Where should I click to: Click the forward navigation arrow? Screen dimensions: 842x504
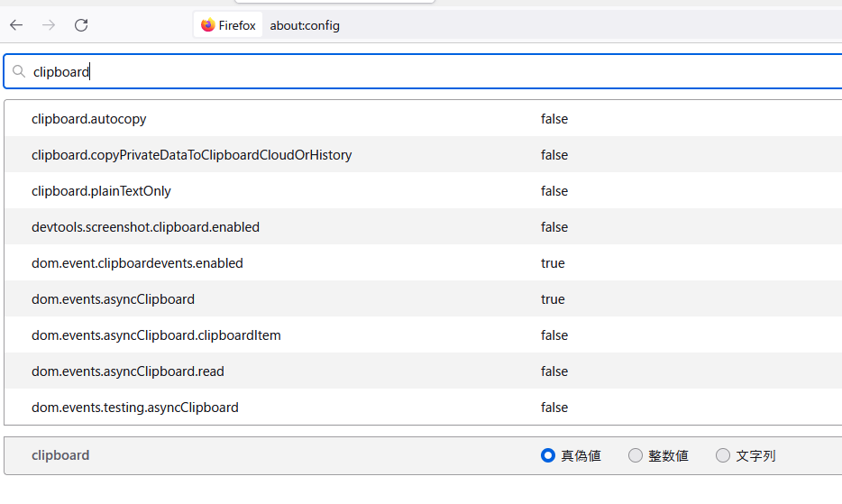click(x=49, y=24)
